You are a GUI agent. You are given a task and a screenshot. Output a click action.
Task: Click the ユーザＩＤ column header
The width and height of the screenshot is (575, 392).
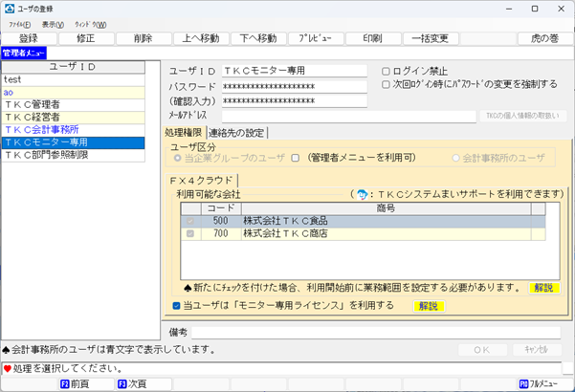(73, 67)
